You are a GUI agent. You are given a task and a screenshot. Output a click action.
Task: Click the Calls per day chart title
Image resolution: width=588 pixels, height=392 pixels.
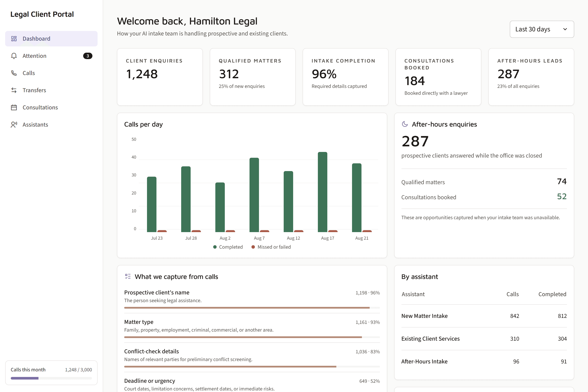click(x=144, y=124)
